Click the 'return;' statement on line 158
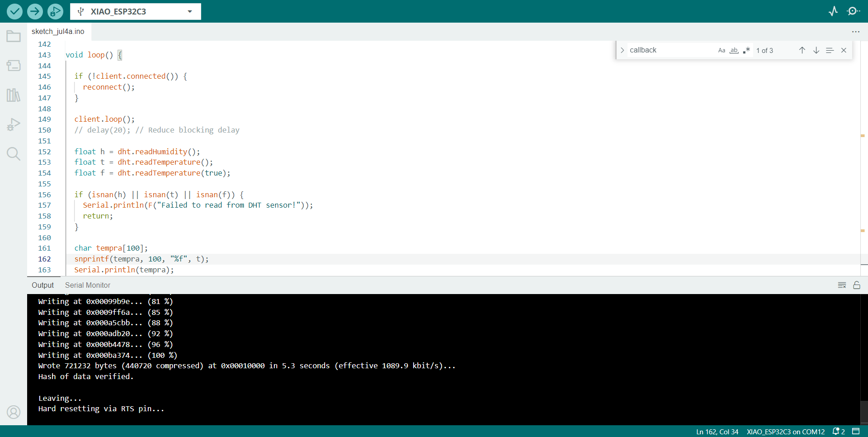 (98, 216)
